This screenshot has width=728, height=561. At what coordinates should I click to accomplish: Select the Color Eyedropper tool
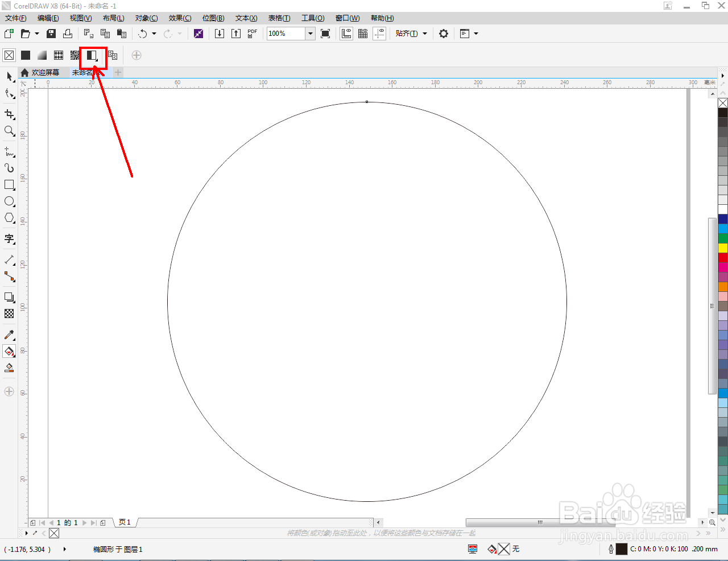[x=9, y=335]
